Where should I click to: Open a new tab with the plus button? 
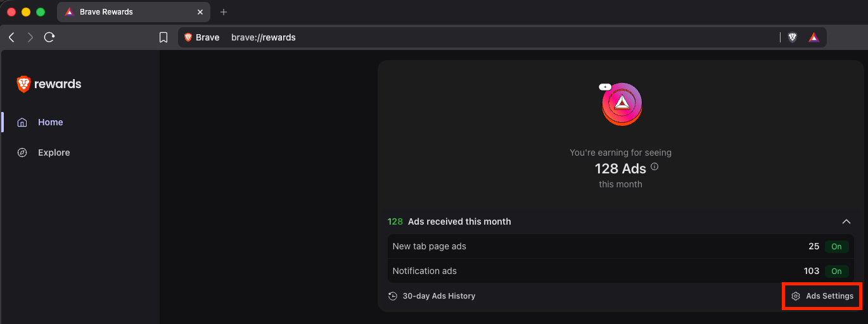coord(223,12)
